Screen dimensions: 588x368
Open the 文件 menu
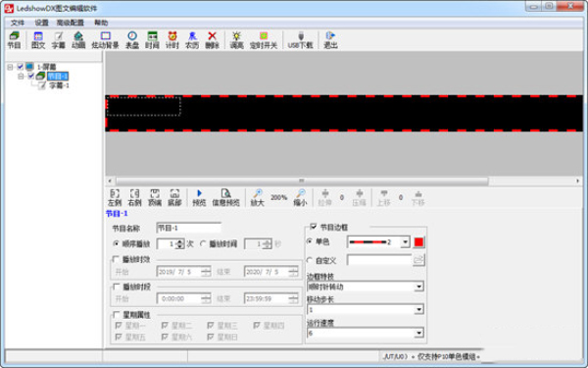18,23
